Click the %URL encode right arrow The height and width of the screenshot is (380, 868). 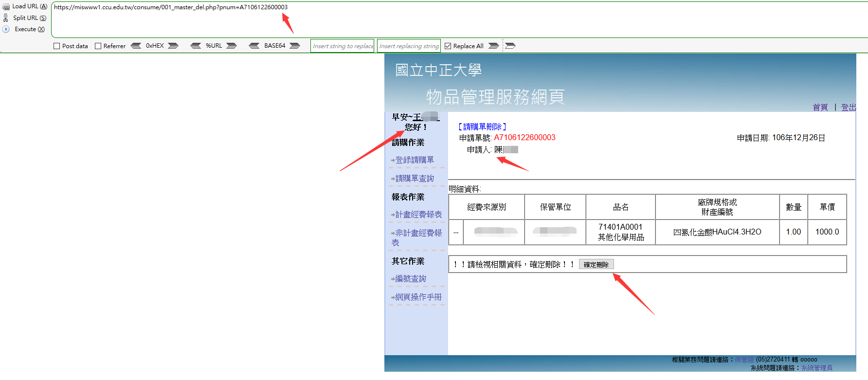tap(232, 46)
